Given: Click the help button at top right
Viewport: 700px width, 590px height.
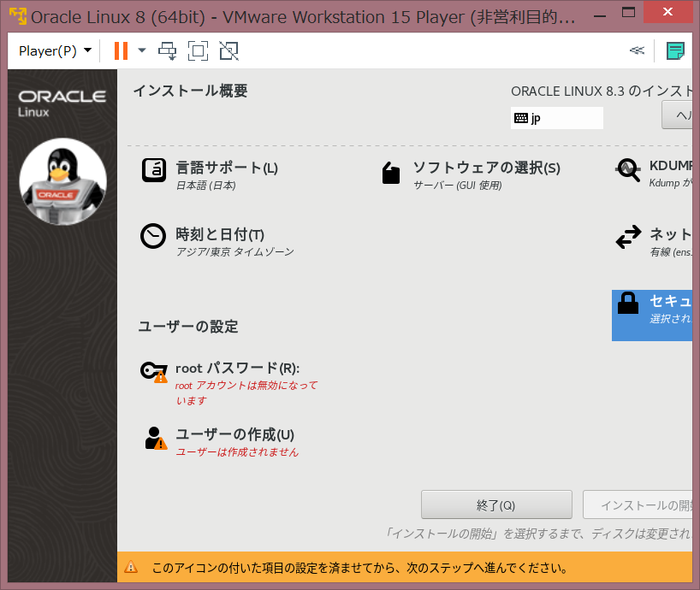Looking at the screenshot, I should (677, 115).
